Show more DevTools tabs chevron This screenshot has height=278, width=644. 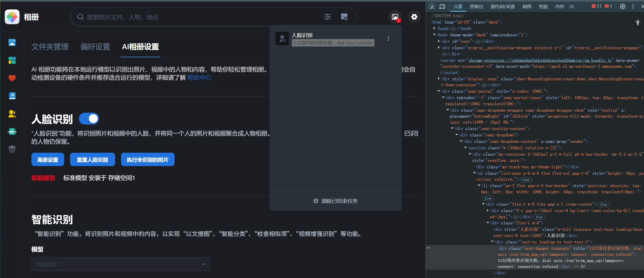(571, 6)
